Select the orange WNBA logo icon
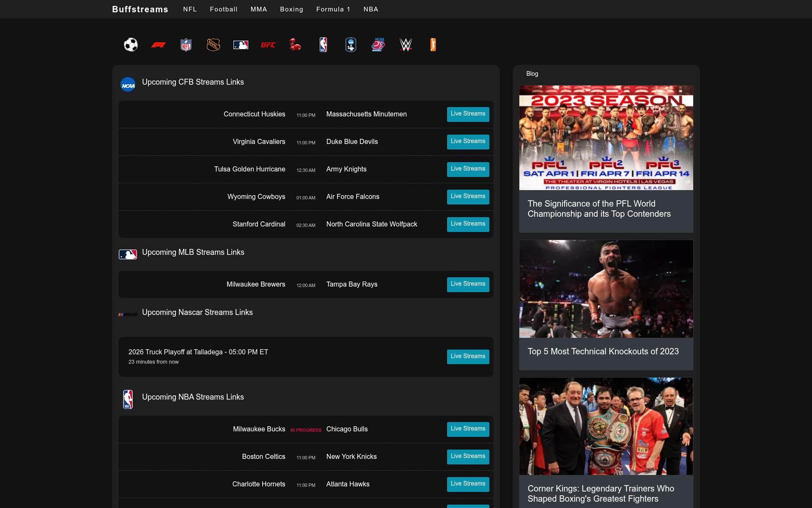Image resolution: width=812 pixels, height=508 pixels. tap(433, 44)
